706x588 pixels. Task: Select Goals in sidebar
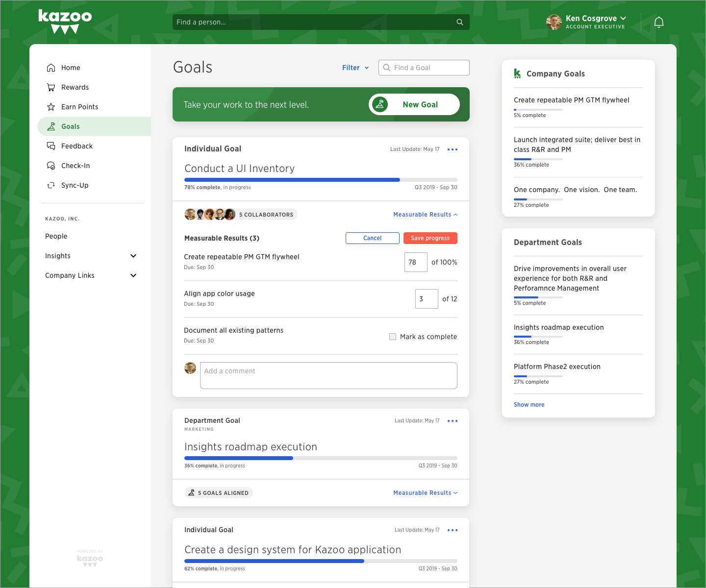click(x=94, y=126)
